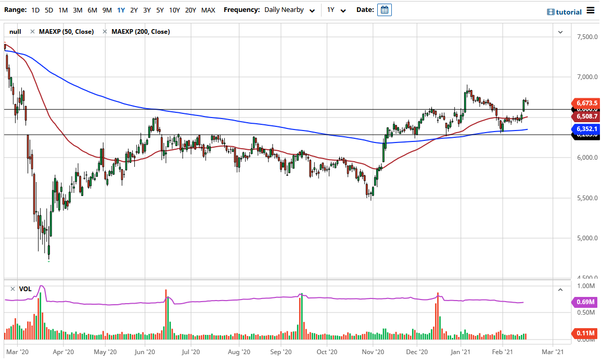Collapse the main chart panel with its chevron
The height and width of the screenshot is (364, 601).
point(560,32)
